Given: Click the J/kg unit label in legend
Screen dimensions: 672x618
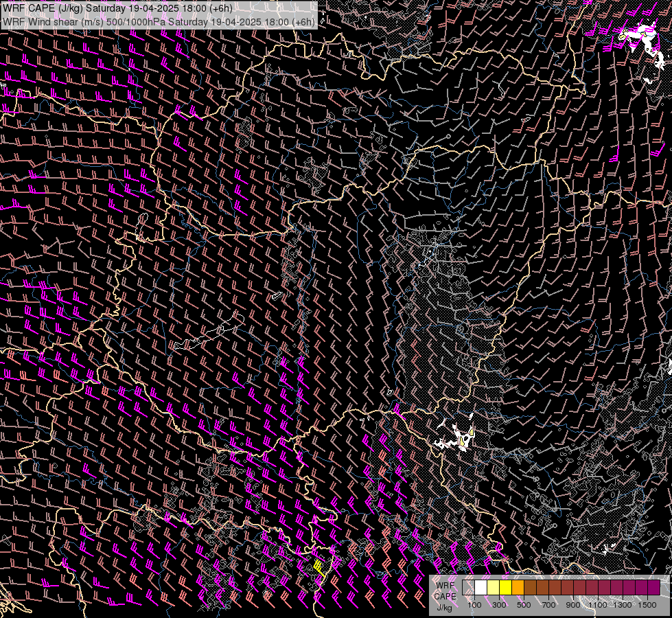Looking at the screenshot, I should tap(444, 607).
